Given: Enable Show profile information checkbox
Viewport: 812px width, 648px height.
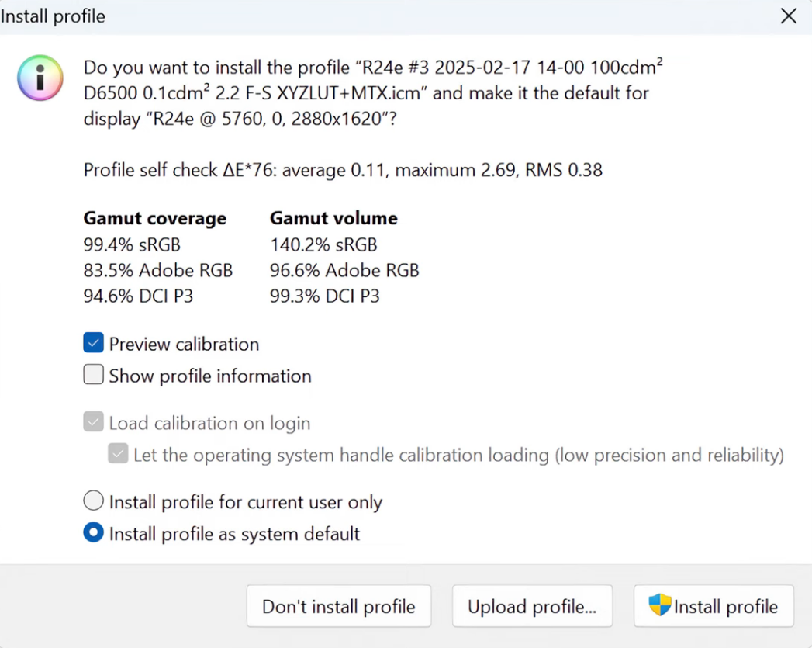Looking at the screenshot, I should tap(94, 376).
